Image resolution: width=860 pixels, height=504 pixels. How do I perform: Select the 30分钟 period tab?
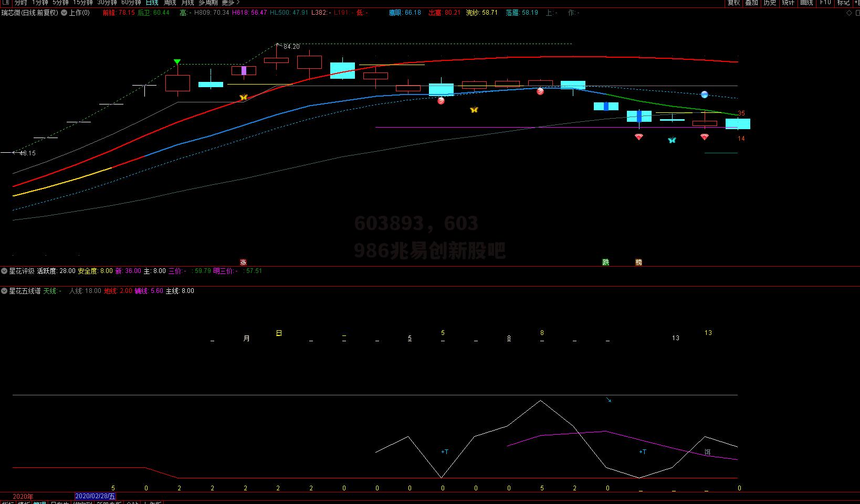107,3
